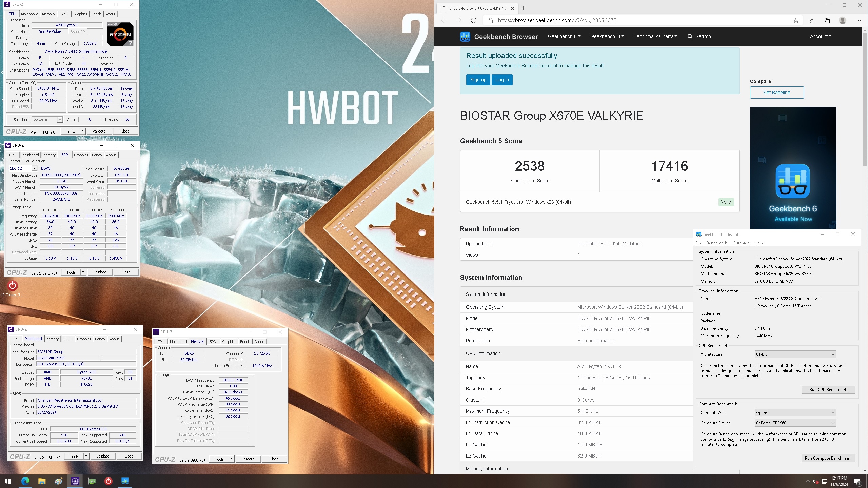The height and width of the screenshot is (488, 868).
Task: Switch to Graphics tab in CPU-Z SPD window
Action: [x=81, y=155]
